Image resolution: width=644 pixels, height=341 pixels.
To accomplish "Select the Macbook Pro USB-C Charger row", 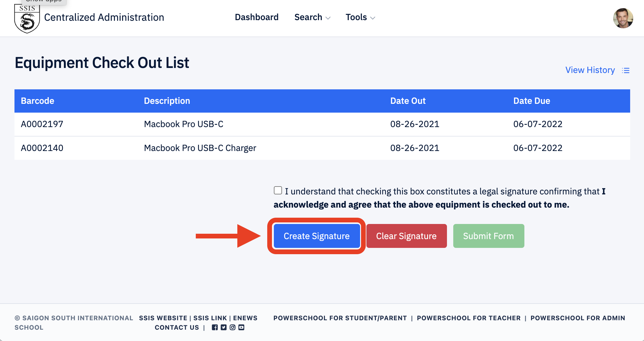I will coord(200,148).
